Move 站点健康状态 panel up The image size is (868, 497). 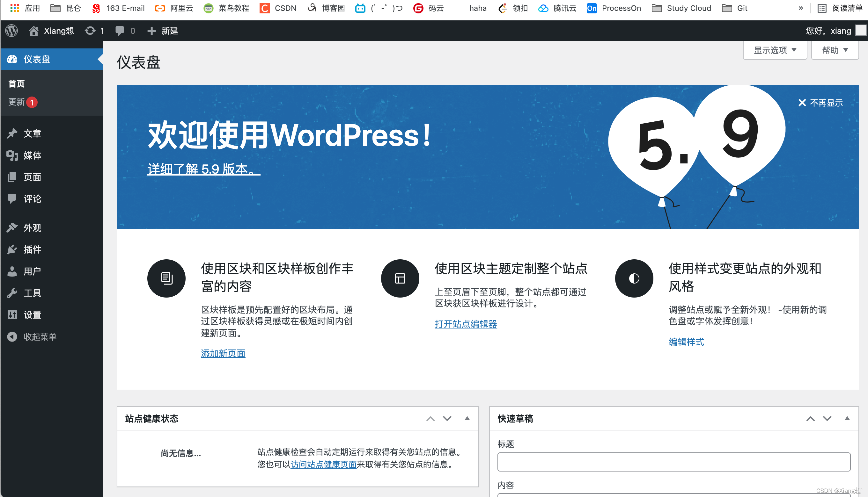click(x=430, y=419)
